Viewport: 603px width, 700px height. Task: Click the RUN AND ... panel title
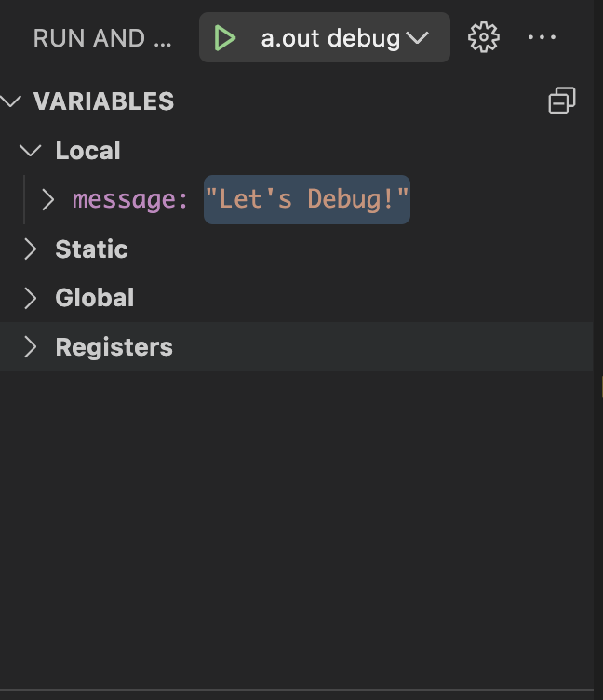102,38
